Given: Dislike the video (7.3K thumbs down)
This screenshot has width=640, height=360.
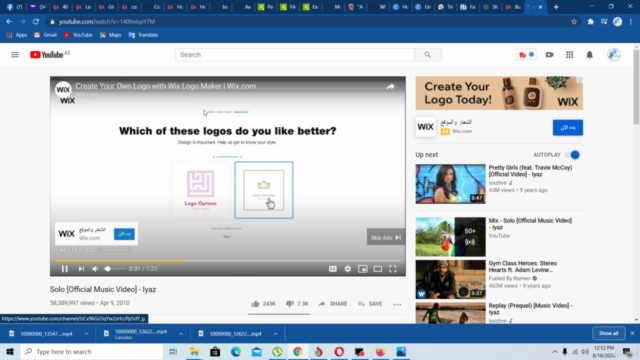Looking at the screenshot, I should [297, 304].
